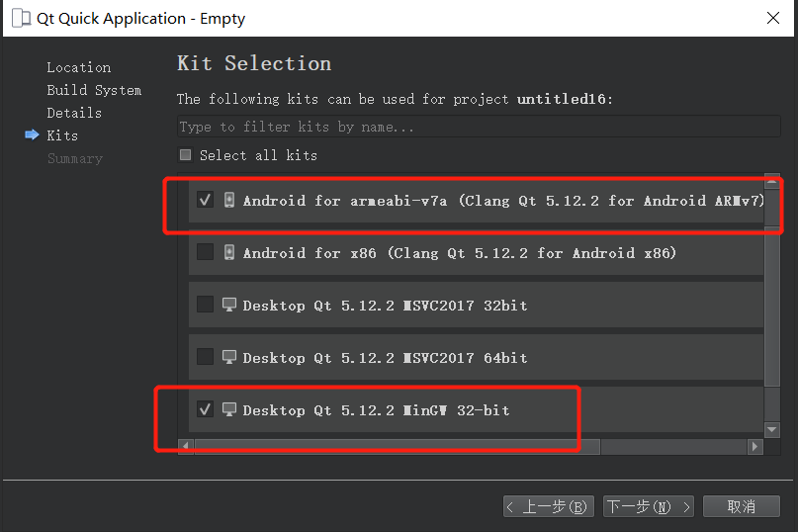Screen dimensions: 798x532
Task: Click monitor icon of MSVC2017 32bit kit
Action: click(229, 305)
